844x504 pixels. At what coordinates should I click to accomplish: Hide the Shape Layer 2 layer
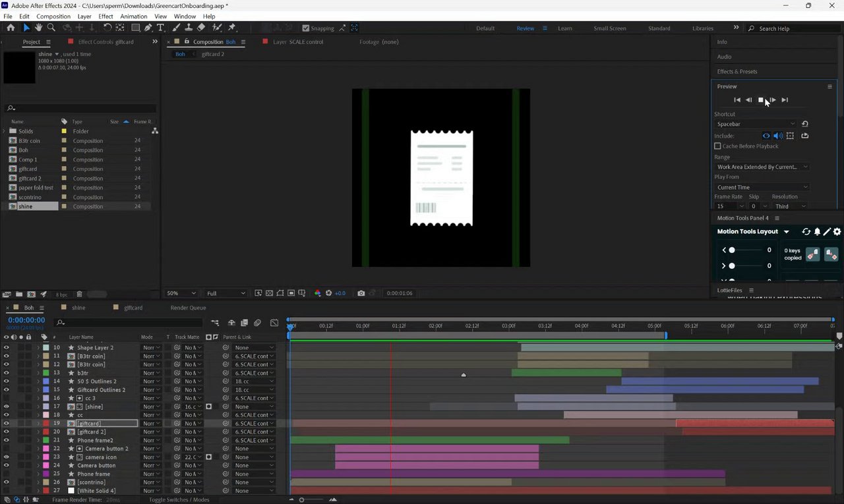click(6, 348)
